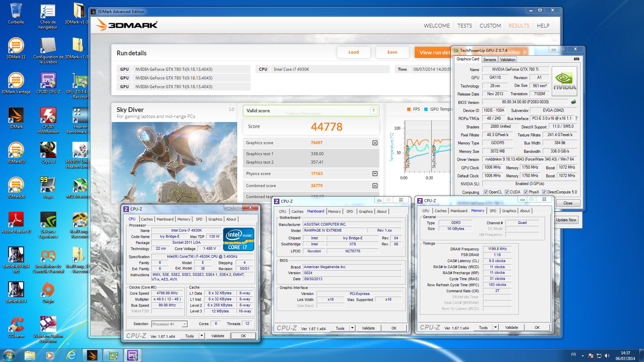Expand the Physics score details
Image resolution: width=644 pixels, height=362 pixels.
(375, 174)
